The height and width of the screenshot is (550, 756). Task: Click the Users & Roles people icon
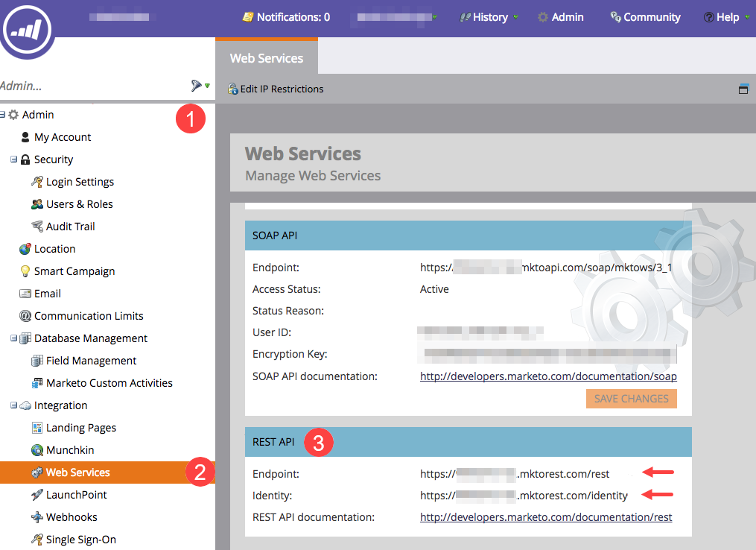(x=37, y=204)
